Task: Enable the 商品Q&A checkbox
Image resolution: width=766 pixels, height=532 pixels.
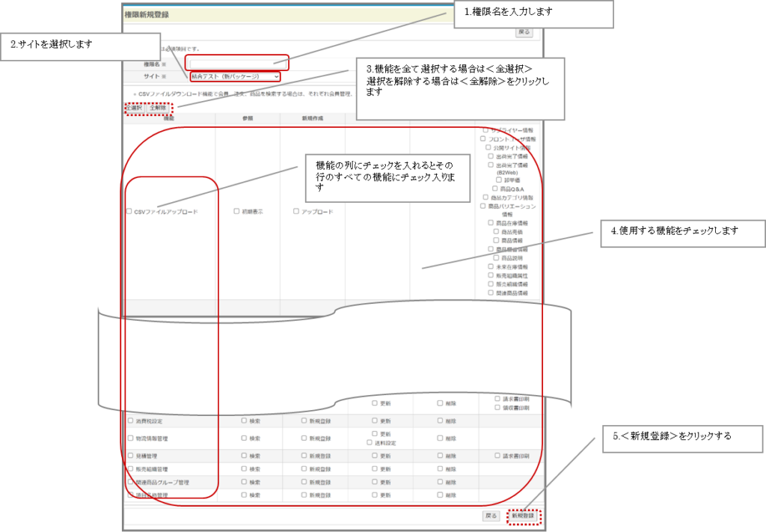Action: 494,189
